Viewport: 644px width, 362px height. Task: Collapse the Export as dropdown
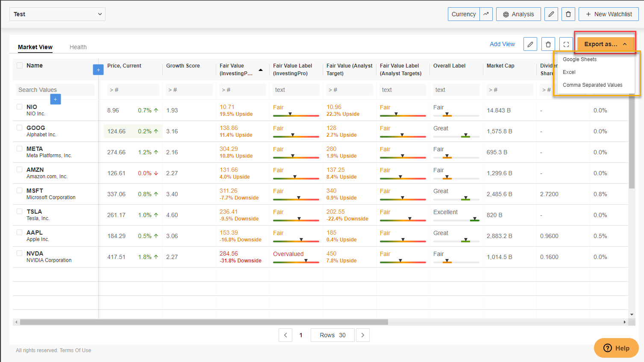click(x=606, y=44)
